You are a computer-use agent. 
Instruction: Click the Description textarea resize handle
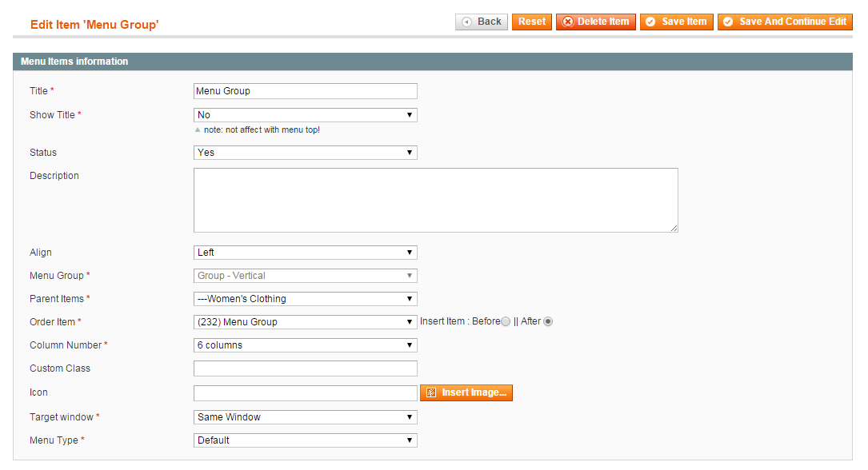pyautogui.click(x=674, y=228)
